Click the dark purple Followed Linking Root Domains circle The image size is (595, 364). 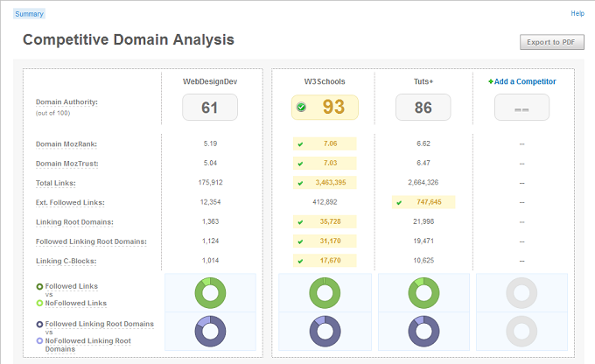(39, 324)
